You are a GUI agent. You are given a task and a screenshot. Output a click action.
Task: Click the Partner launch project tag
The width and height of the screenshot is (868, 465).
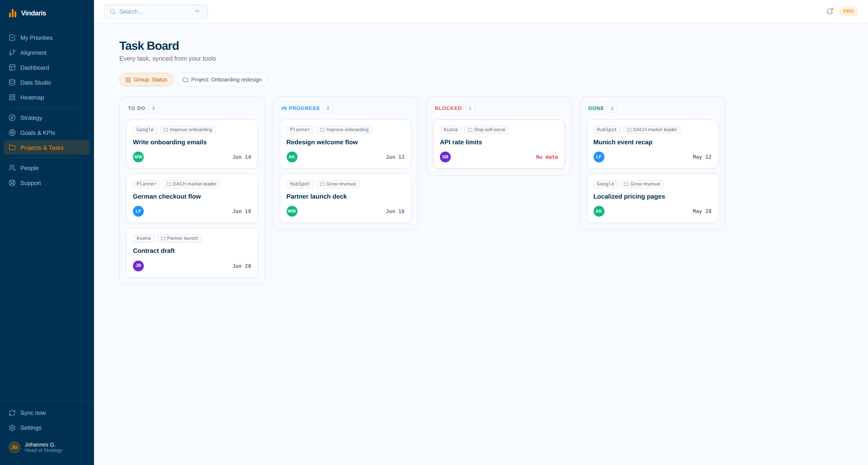click(x=179, y=238)
